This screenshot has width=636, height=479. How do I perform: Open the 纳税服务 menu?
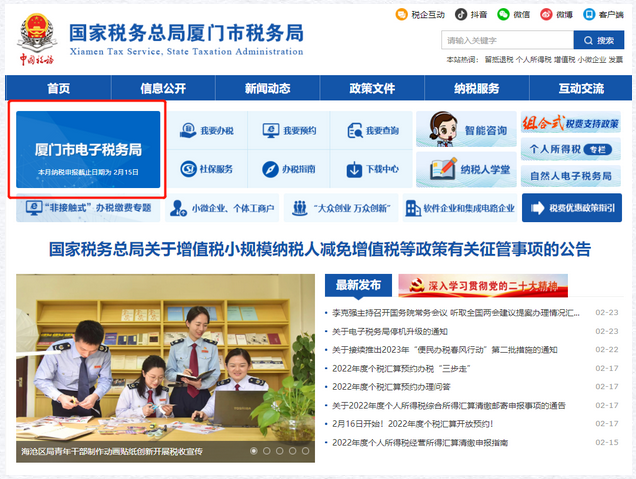pos(477,88)
